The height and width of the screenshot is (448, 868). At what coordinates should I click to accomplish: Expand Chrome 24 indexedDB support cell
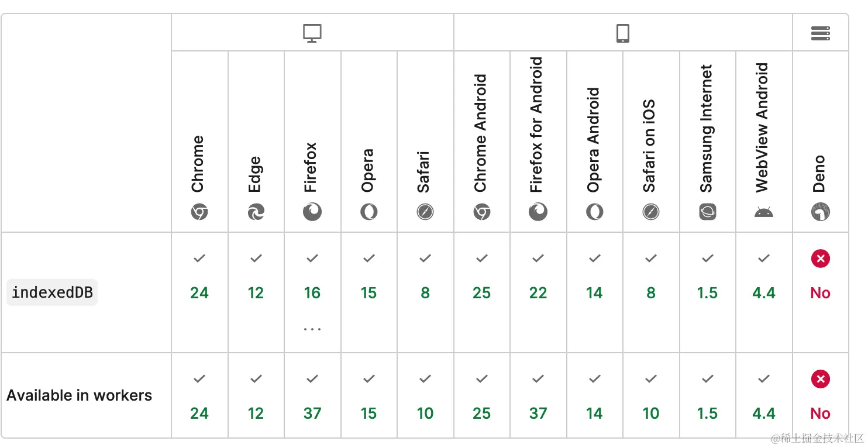[199, 293]
